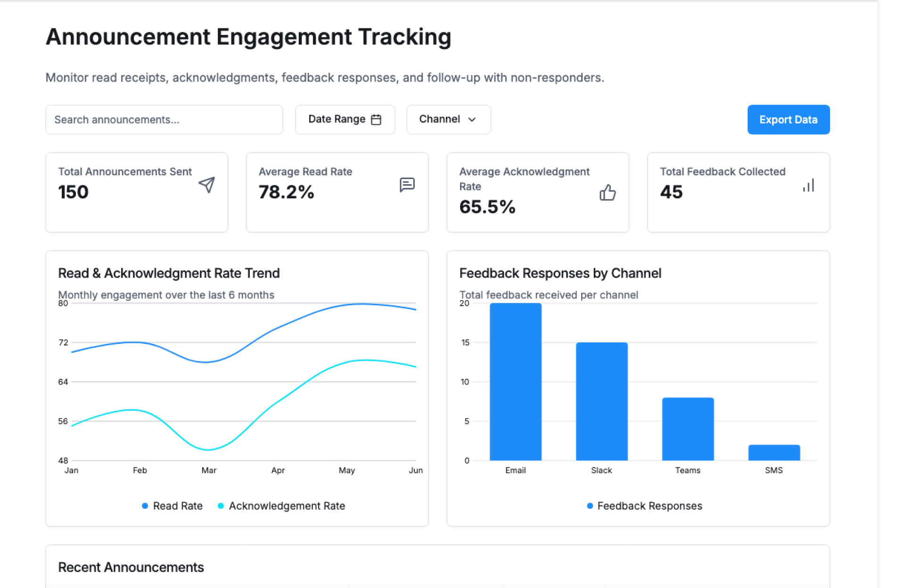Toggle Acknowledgement Rate legend entry
Viewport: 905px width, 588px height.
tap(287, 506)
